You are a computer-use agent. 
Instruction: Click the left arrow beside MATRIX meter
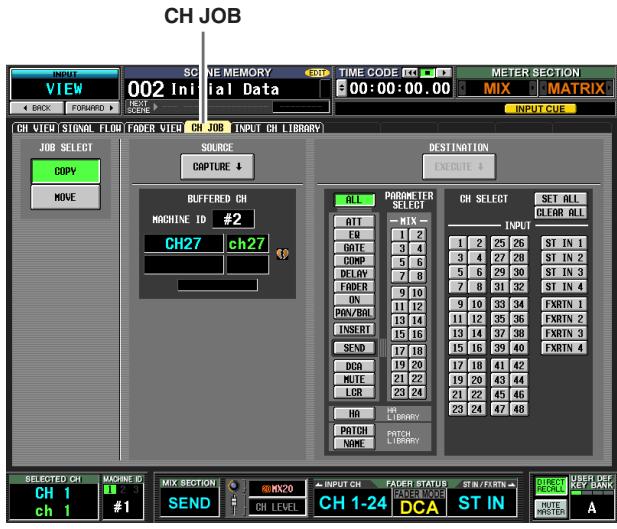(x=542, y=88)
